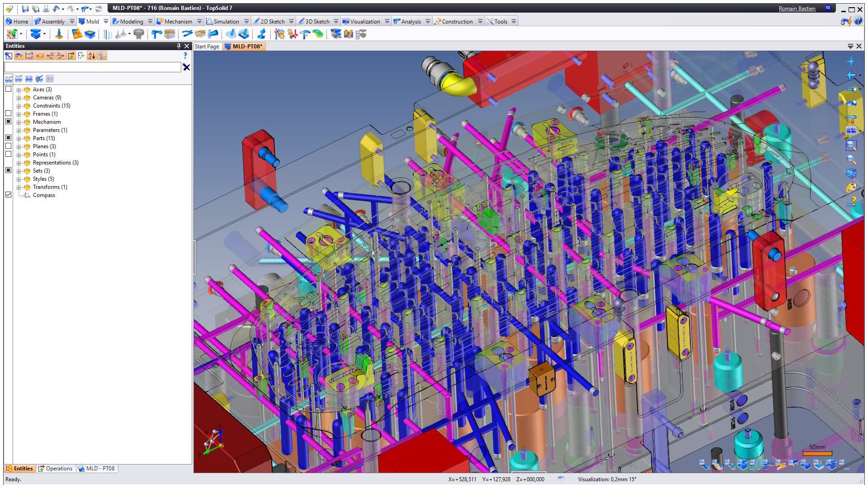The image size is (868, 488).
Task: Expand the Constraints (15) tree node
Action: coord(19,106)
